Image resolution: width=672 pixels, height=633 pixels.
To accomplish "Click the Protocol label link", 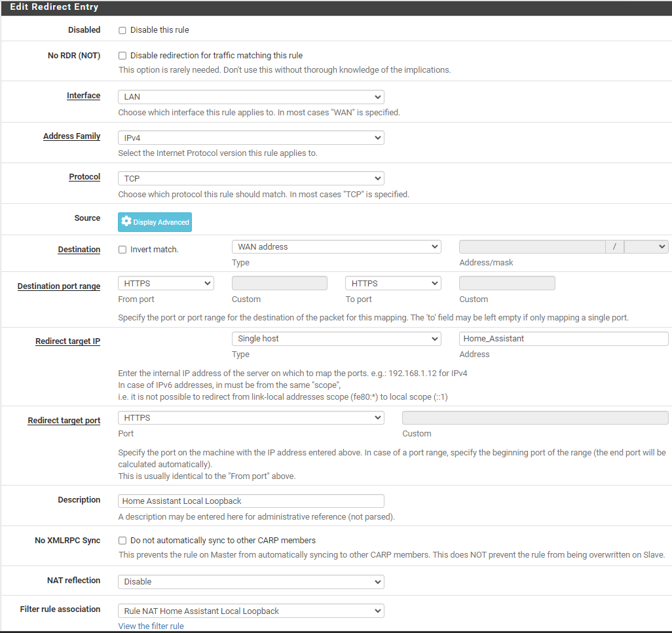I will coord(84,177).
